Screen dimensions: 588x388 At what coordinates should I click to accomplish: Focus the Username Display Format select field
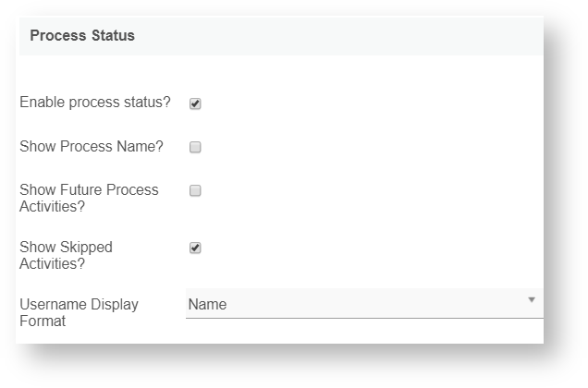tap(363, 304)
